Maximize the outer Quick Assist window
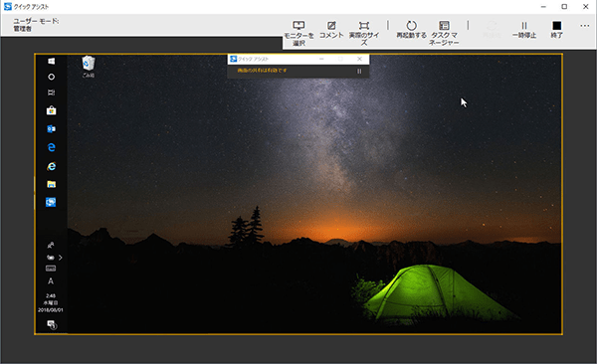Screen dimensions: 597x364 (564, 7)
